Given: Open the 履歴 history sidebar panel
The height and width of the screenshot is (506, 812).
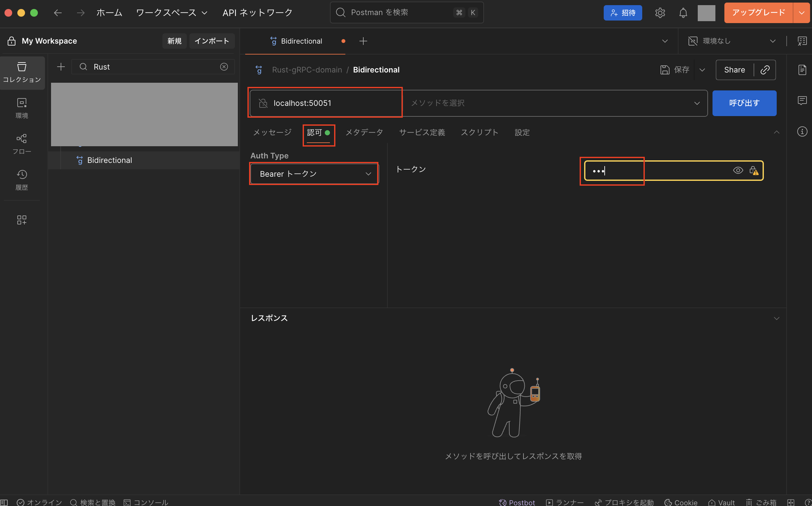Looking at the screenshot, I should tap(22, 180).
